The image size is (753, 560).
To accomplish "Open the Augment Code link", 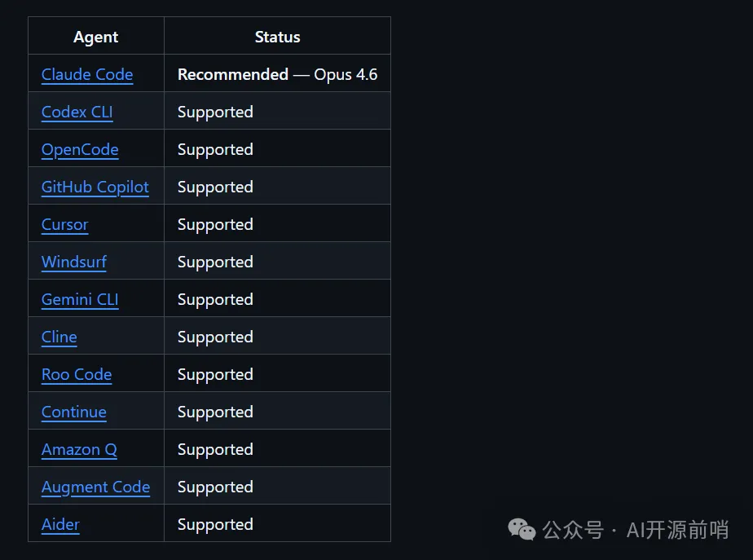I will (x=95, y=487).
